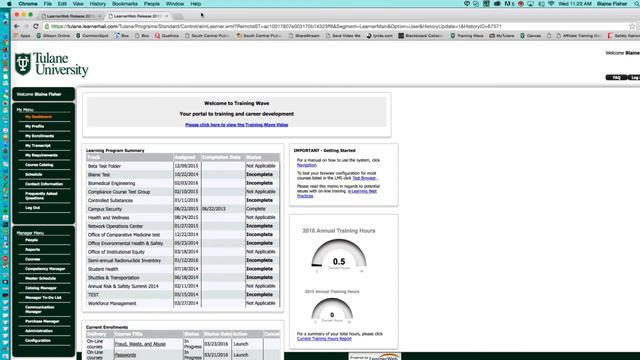
Task: Open Contact Information in sidebar
Action: click(44, 184)
